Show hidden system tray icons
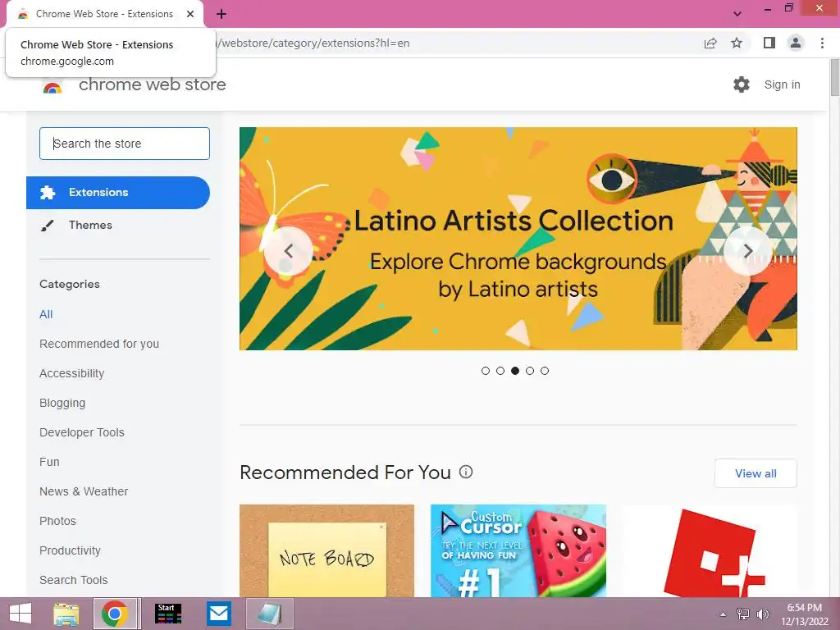The width and height of the screenshot is (840, 630). click(724, 614)
